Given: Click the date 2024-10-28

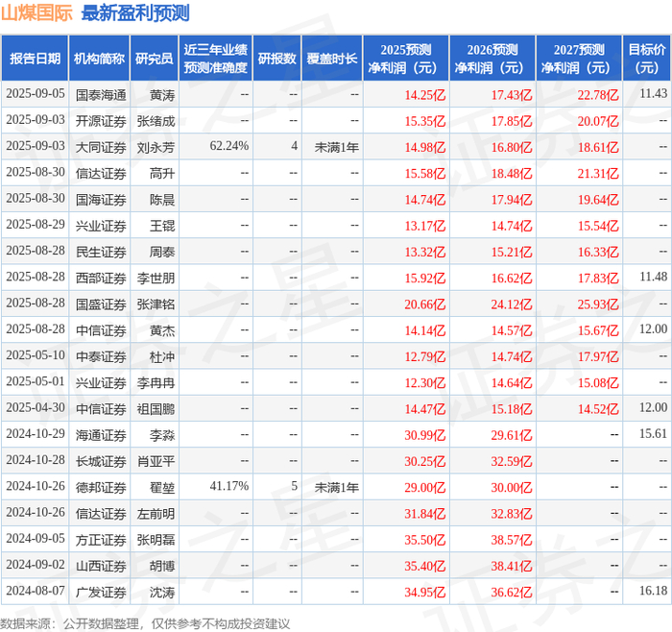Looking at the screenshot, I should (36, 460).
